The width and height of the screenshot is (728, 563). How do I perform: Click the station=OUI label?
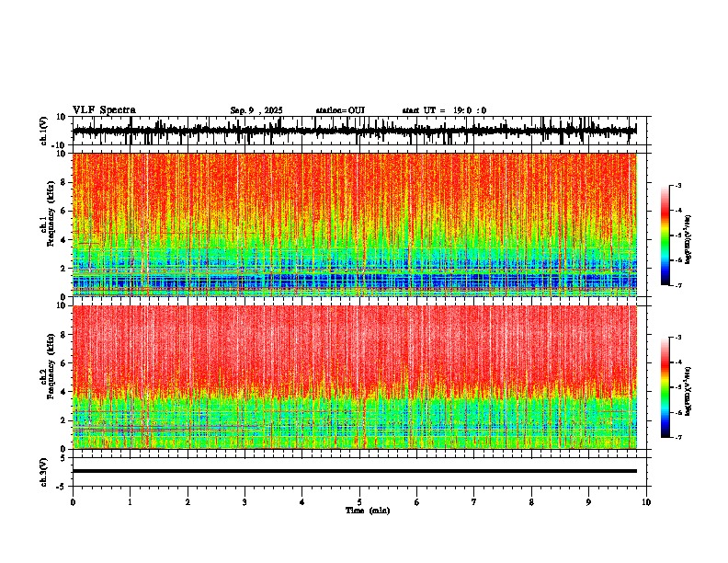[340, 110]
